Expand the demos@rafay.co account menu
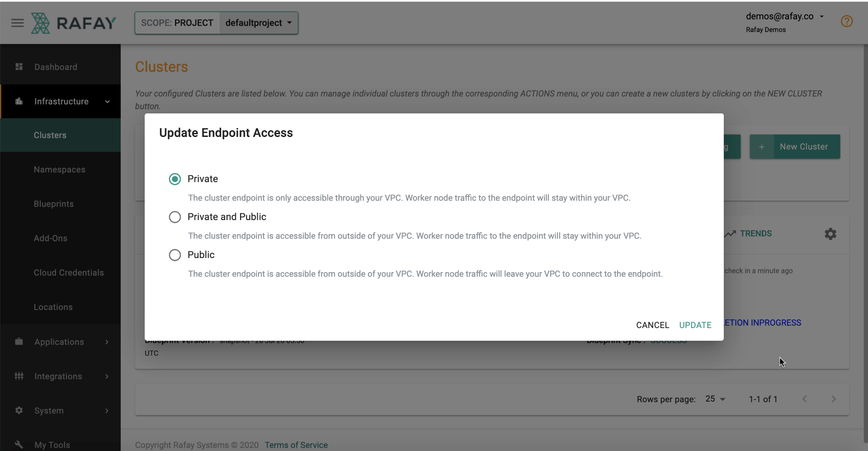 (785, 17)
